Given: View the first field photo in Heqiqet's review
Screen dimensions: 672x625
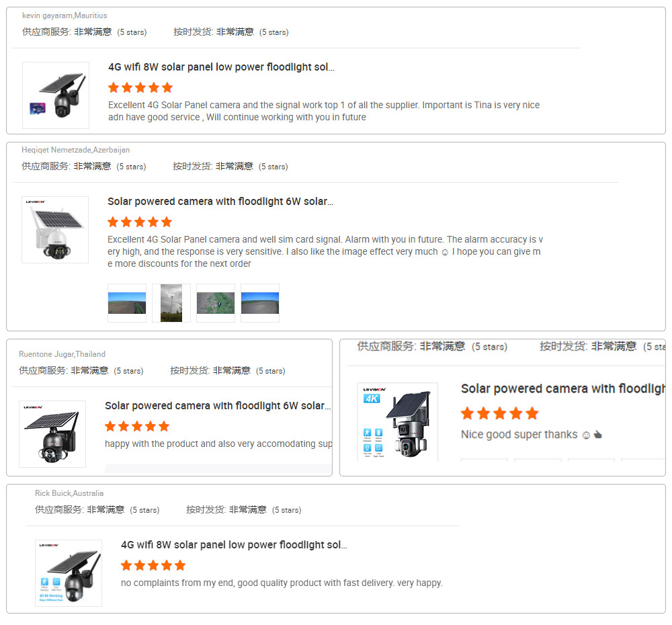Looking at the screenshot, I should pos(127,303).
